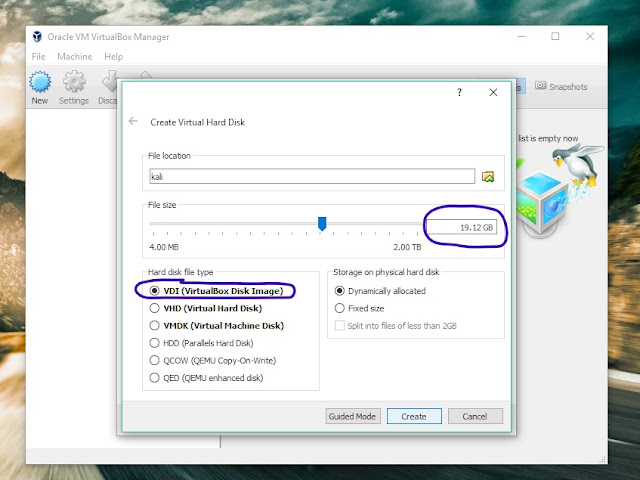Click the 19.12 GB size field
The width and height of the screenshot is (640, 480).
pos(461,227)
